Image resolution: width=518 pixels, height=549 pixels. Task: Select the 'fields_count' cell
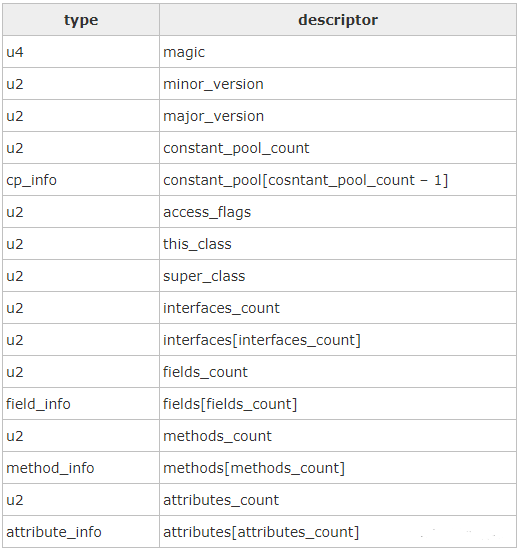338,372
